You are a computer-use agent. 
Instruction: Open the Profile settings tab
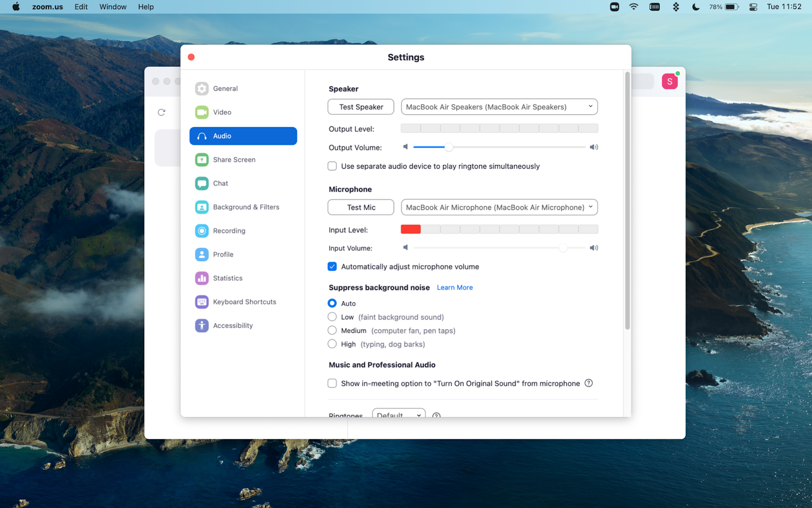243,255
